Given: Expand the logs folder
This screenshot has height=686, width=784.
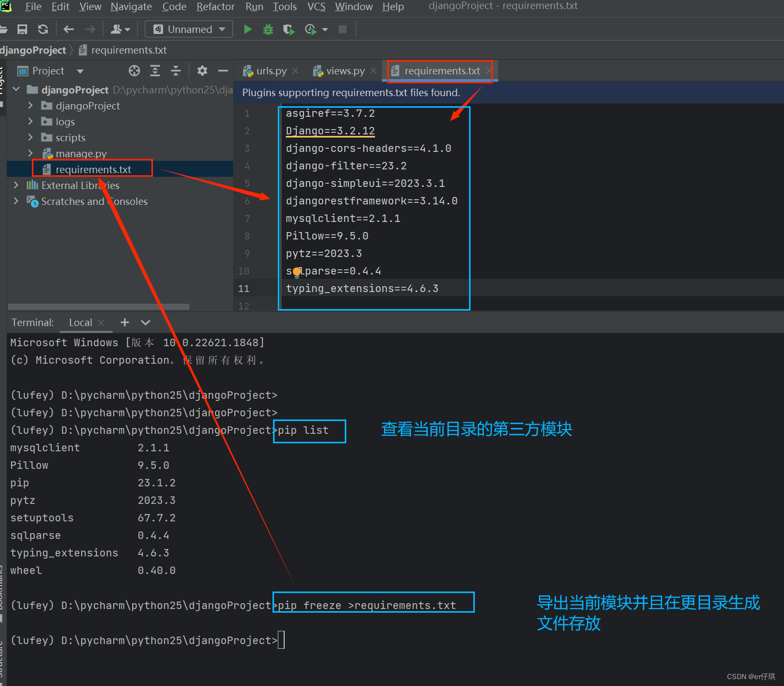Looking at the screenshot, I should coord(30,122).
